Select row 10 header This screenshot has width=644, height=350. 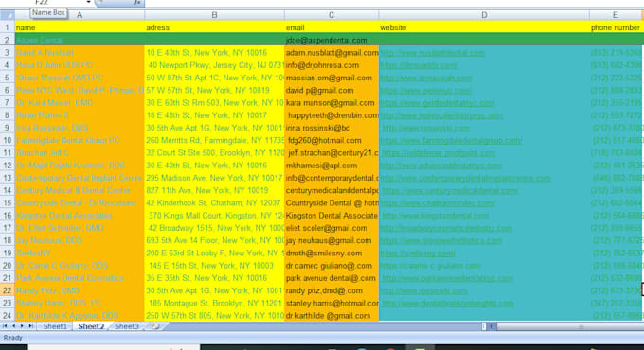coord(8,140)
